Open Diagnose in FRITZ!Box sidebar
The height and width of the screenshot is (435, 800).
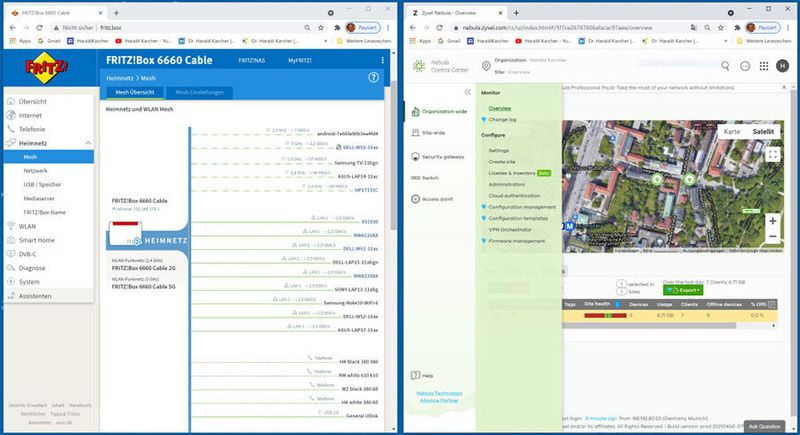pyautogui.click(x=32, y=268)
